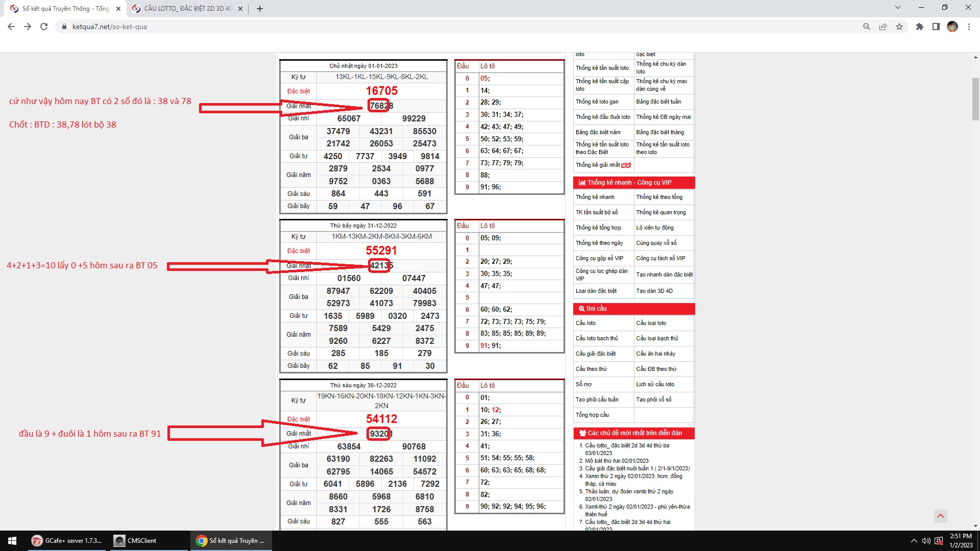Open the zoom magnifier icon in address bar
980x551 pixels.
(x=866, y=27)
